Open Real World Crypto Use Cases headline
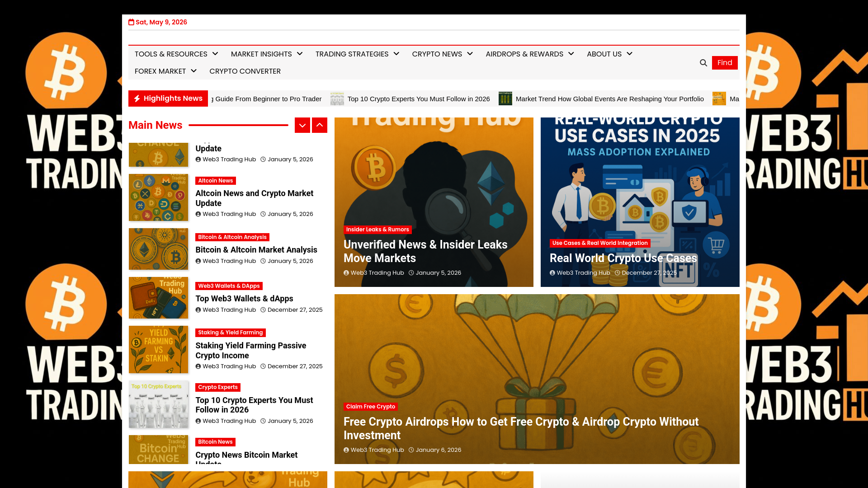The height and width of the screenshot is (488, 868). pyautogui.click(x=623, y=258)
